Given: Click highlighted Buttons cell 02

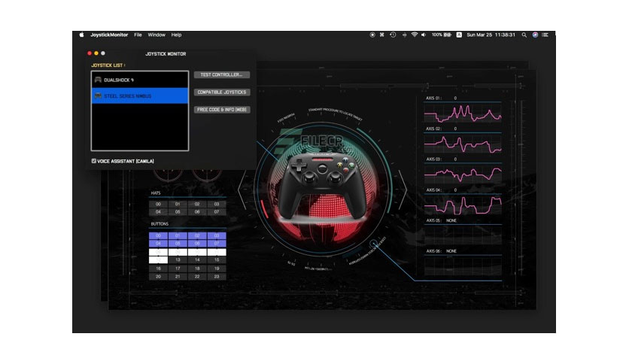Looking at the screenshot, I should coord(197,235).
